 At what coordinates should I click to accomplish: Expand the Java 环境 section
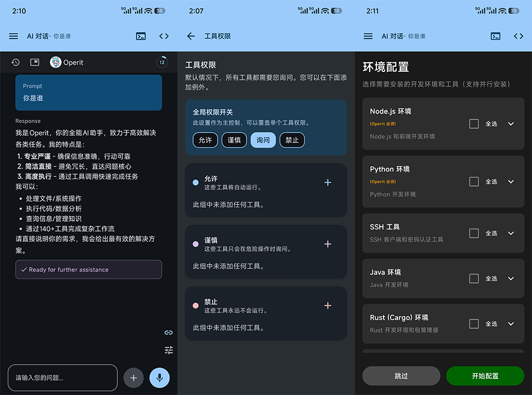[x=510, y=278]
